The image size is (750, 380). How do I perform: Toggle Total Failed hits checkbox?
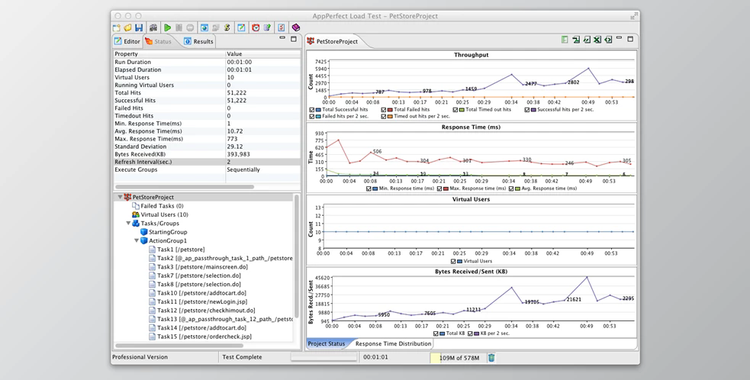click(x=384, y=110)
